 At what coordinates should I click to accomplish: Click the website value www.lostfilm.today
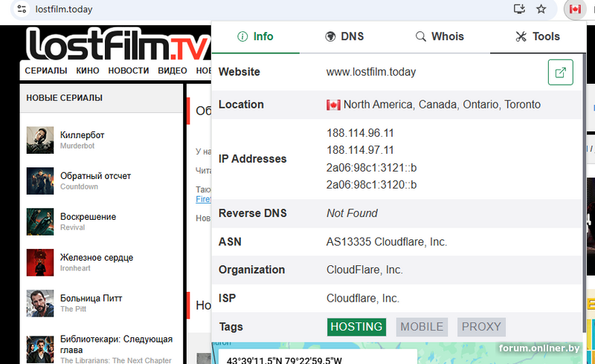click(371, 72)
